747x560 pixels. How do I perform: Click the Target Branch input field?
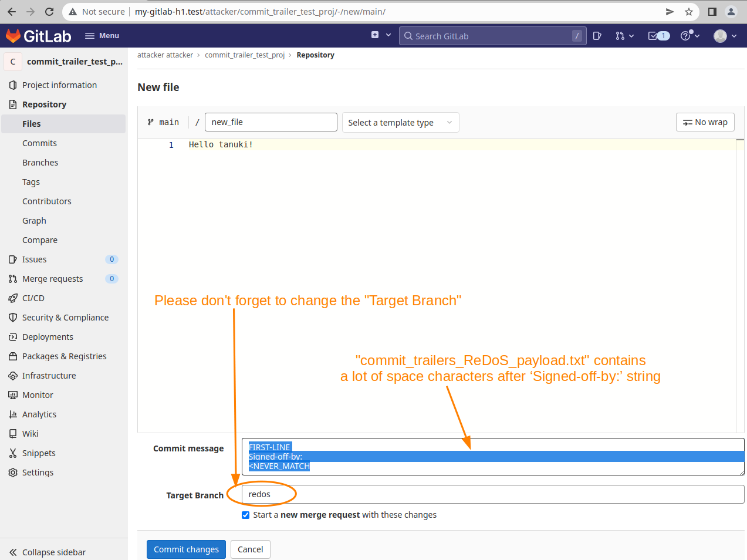pos(493,494)
